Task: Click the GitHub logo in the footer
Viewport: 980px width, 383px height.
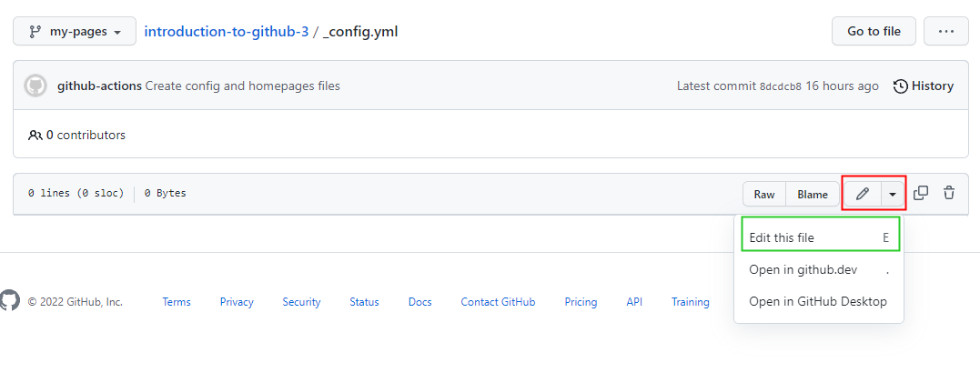Action: 10,302
